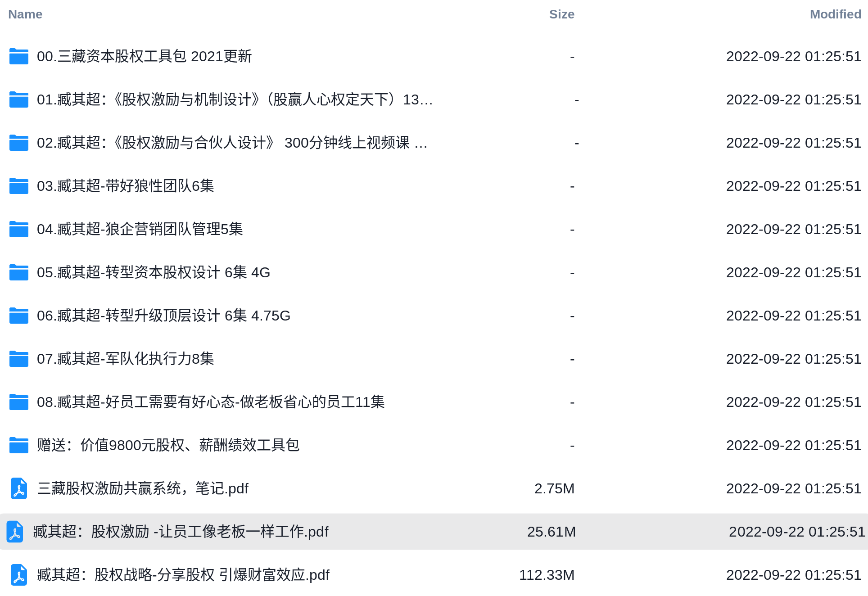Screen dimensions: 868x596
Task: Click modified date of 股权激励 -让员工像老板一样工作.pdf row
Action: tap(797, 532)
